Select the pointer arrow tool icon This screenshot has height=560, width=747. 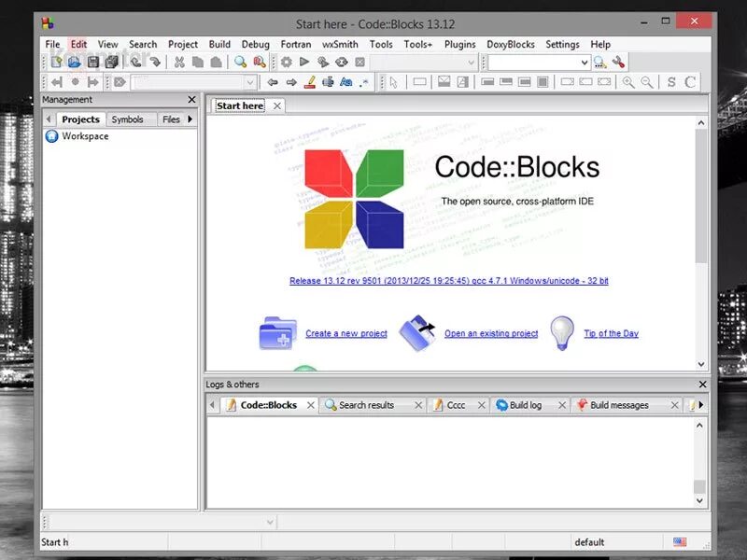tap(393, 82)
